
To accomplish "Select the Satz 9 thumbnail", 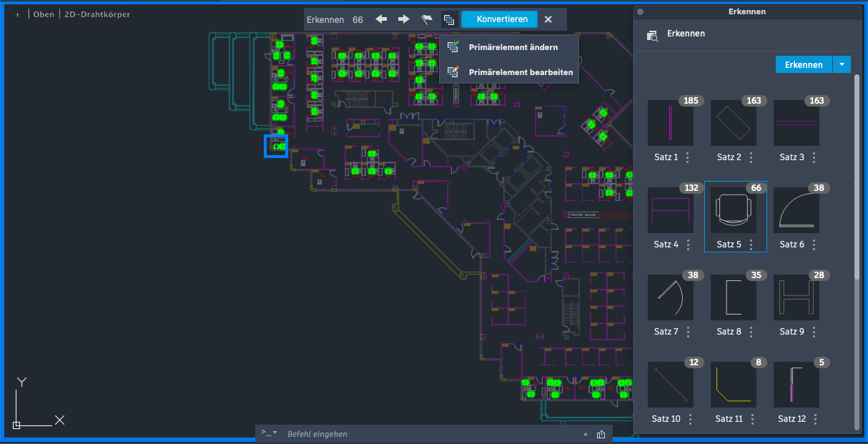I will 797,297.
